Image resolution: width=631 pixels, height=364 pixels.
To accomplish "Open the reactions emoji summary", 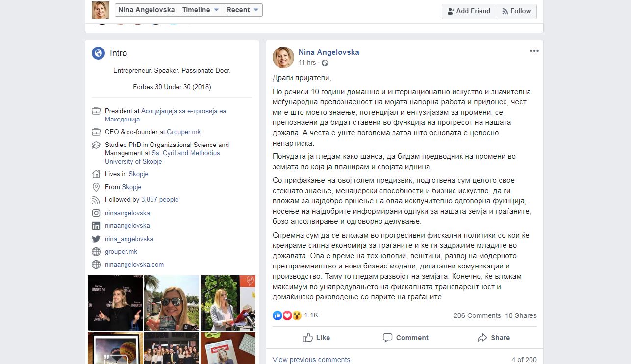I will [x=287, y=315].
